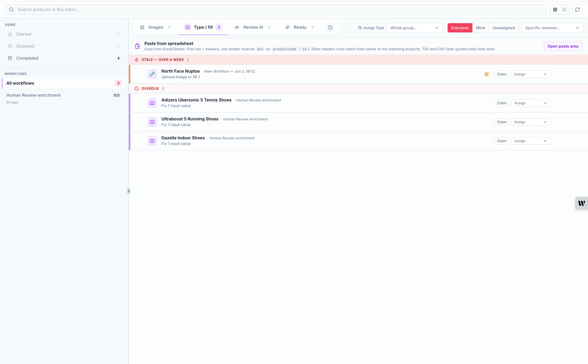Switch to the Type / fill tab
The image size is (588, 364).
(203, 27)
